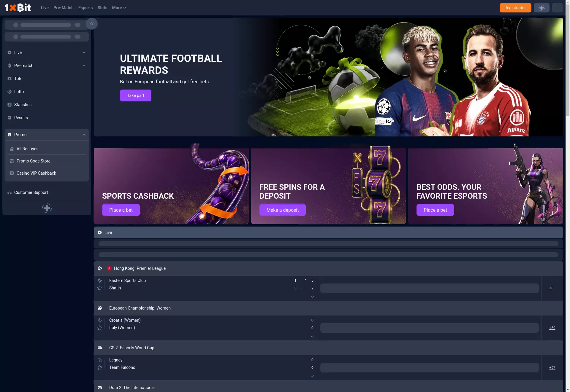The height and width of the screenshot is (392, 570).
Task: Expand the Legacy vs Team Falcons match details
Action: (312, 376)
